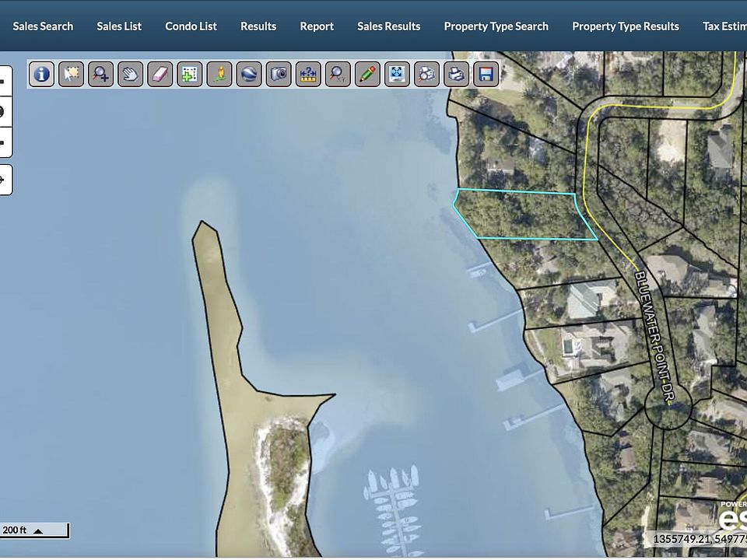Choose the zoom-in magnifier tool

tap(100, 75)
